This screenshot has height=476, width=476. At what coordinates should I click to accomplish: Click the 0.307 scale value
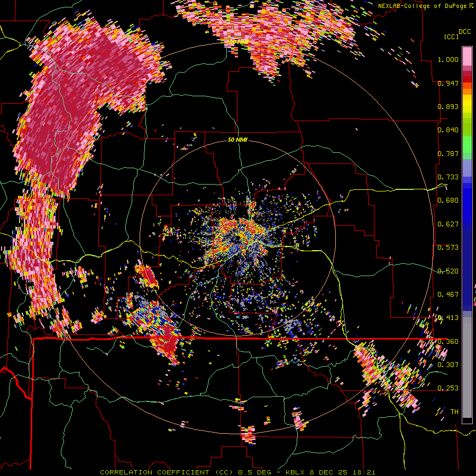pos(448,364)
